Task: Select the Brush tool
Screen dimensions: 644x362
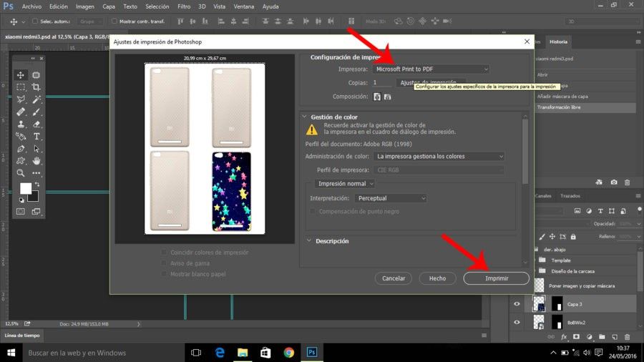Action: (36, 112)
